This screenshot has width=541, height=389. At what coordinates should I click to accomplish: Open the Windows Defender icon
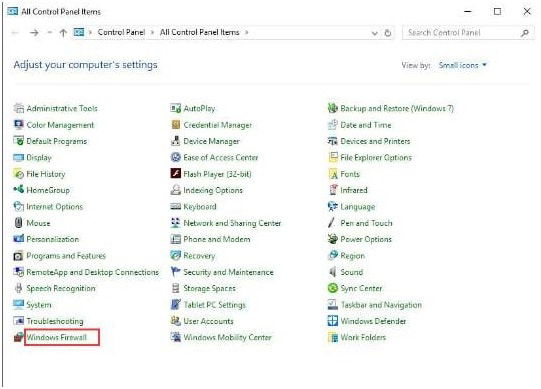[333, 321]
